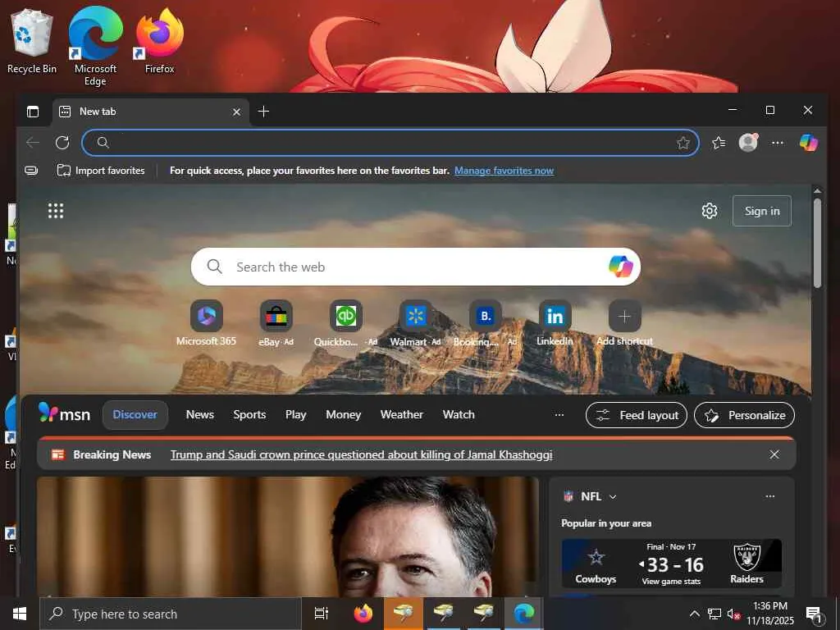The width and height of the screenshot is (840, 630).
Task: Click the Edge taskbar icon
Action: 523,614
